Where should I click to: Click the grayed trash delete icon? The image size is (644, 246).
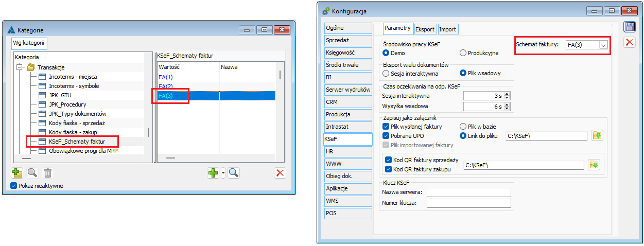click(47, 173)
